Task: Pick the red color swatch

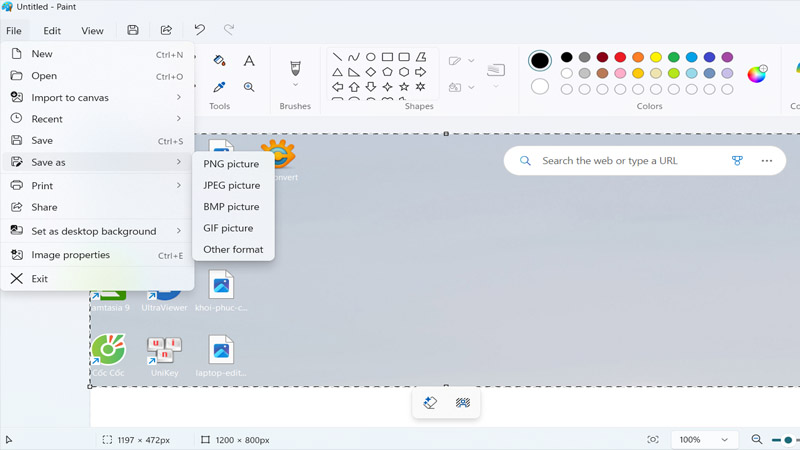Action: (x=620, y=57)
